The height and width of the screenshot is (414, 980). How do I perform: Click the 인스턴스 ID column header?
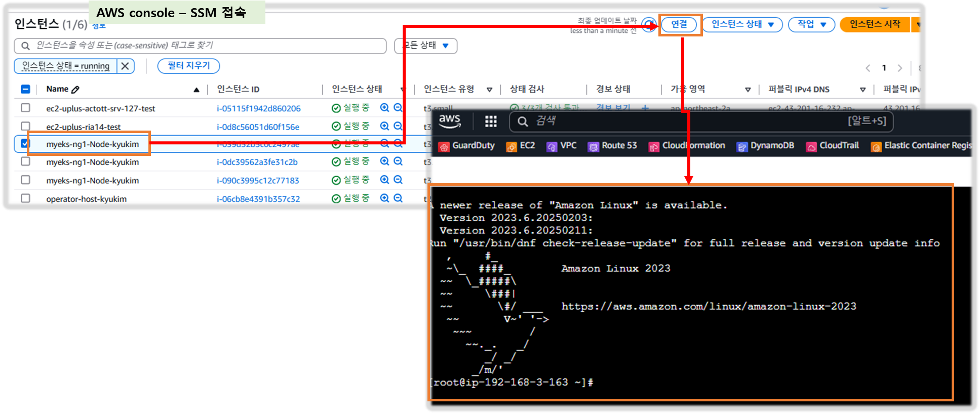click(238, 89)
